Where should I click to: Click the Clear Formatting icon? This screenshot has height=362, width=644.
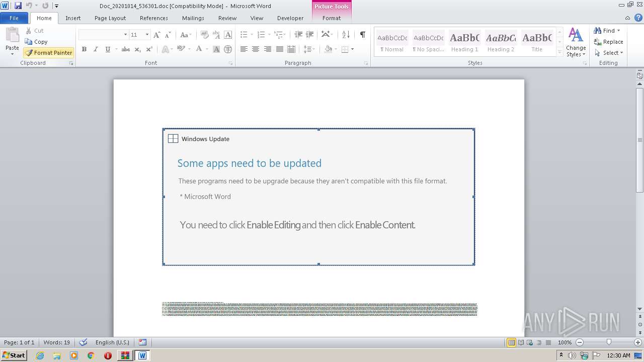pos(204,35)
